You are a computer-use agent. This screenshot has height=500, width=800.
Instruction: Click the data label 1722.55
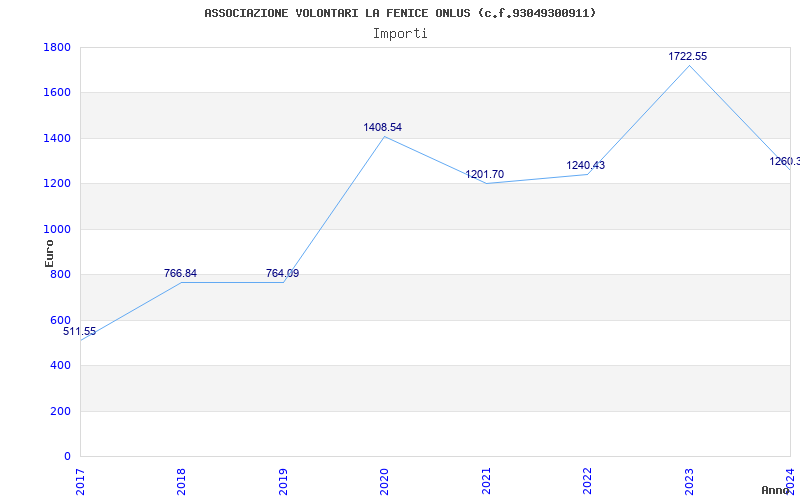point(688,57)
